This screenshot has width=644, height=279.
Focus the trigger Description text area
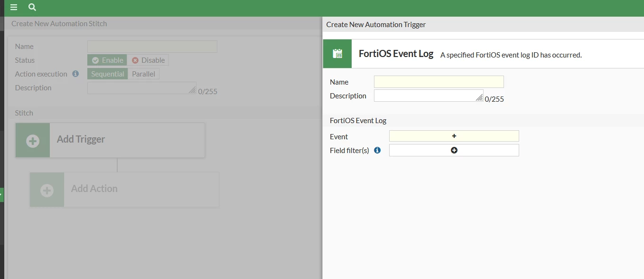tap(429, 96)
